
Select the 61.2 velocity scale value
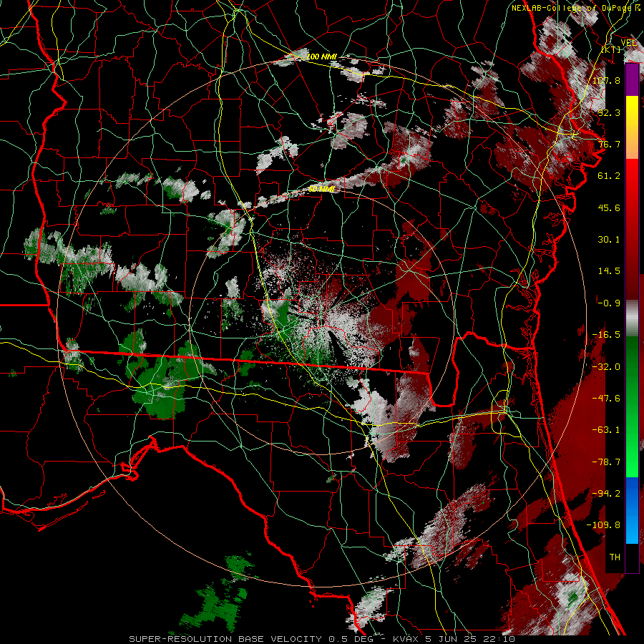click(609, 176)
